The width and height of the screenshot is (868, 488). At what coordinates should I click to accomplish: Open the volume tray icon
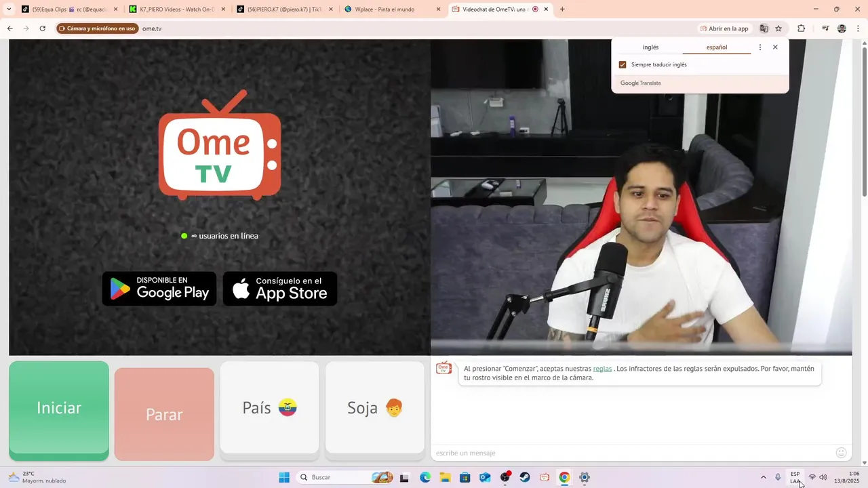click(x=823, y=477)
